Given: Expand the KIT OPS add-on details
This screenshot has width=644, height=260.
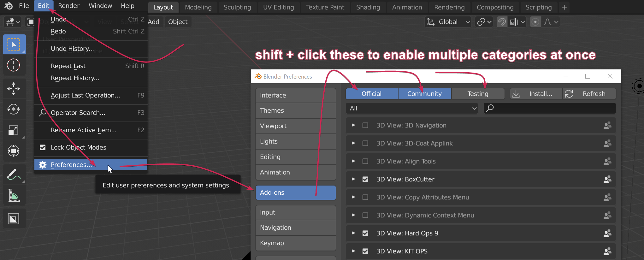Looking at the screenshot, I should pos(353,251).
